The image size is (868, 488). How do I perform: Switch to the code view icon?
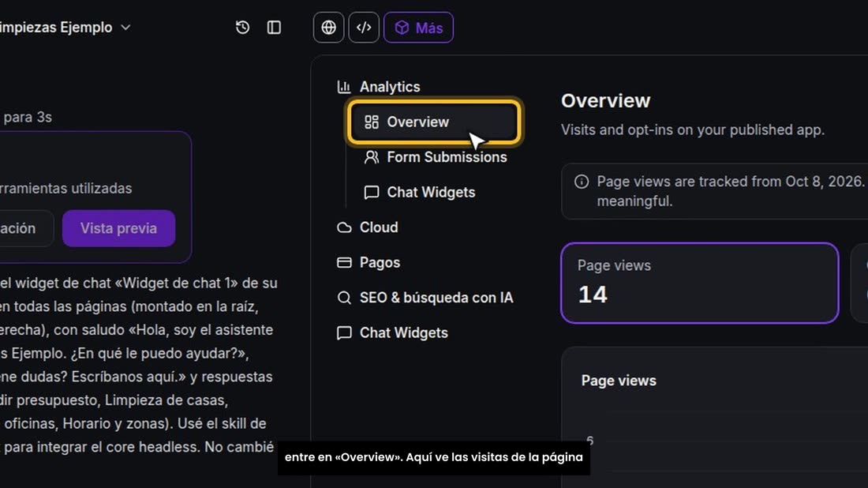point(364,27)
